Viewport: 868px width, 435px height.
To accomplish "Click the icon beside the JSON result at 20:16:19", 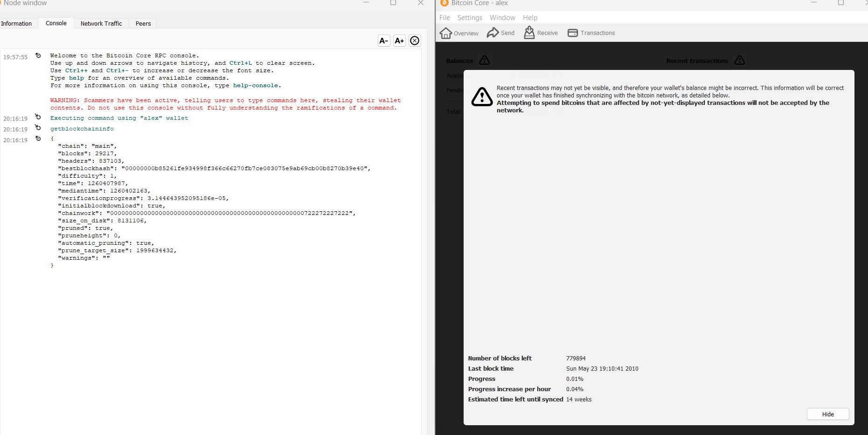I will point(38,138).
